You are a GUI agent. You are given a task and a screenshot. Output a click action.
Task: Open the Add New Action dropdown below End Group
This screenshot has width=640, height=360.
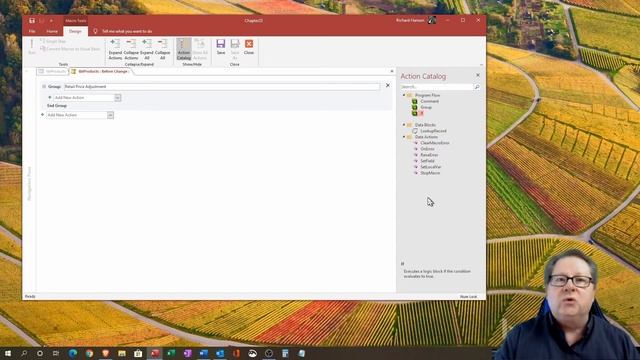[x=110, y=115]
